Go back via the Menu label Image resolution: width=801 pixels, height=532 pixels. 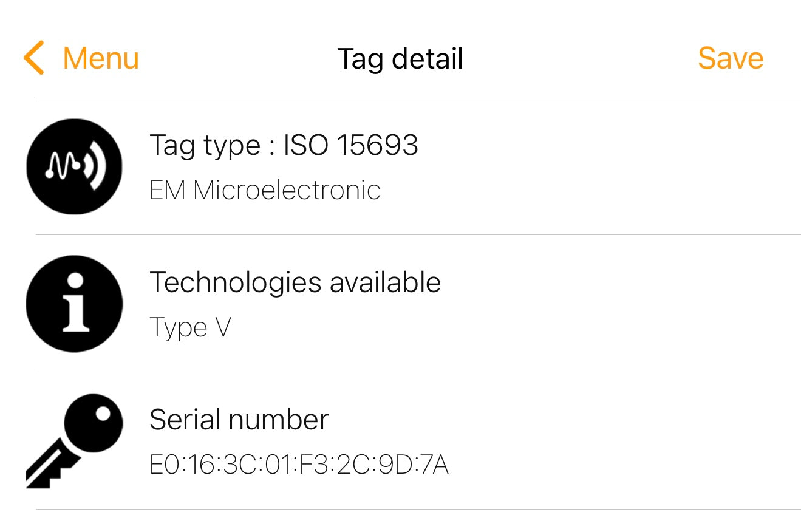(101, 58)
